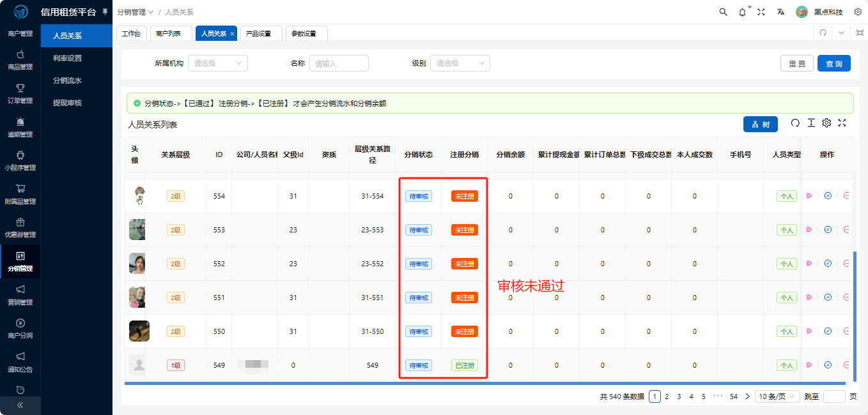
Task: Change table row density icon
Action: 811,123
